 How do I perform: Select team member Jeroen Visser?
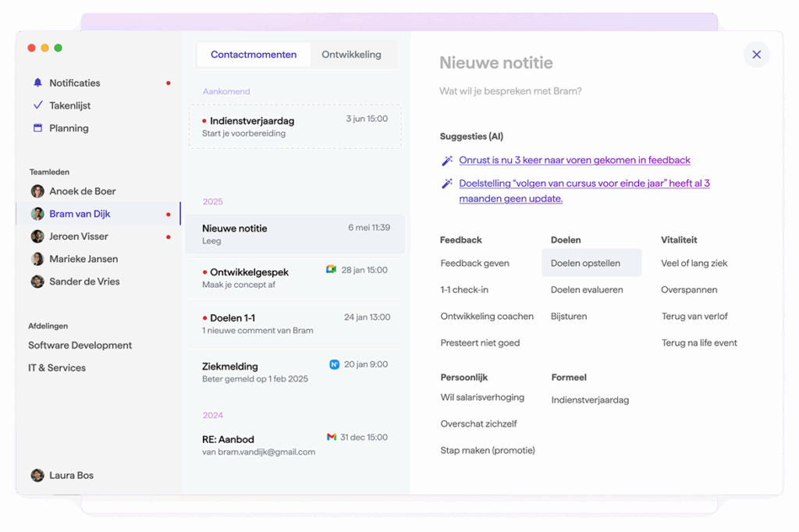coord(78,236)
